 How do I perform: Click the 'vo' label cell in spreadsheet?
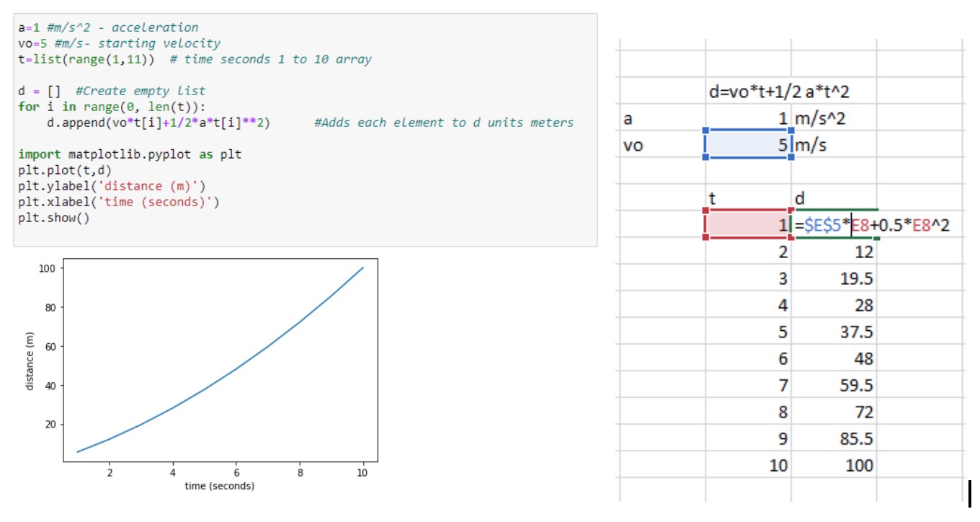(x=662, y=145)
